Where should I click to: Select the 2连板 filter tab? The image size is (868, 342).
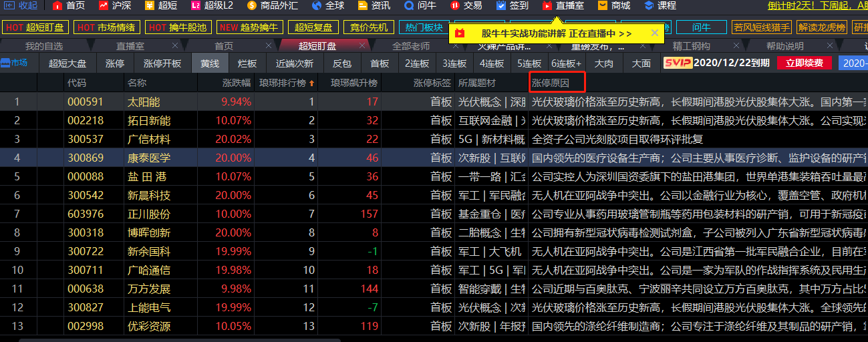pos(418,63)
